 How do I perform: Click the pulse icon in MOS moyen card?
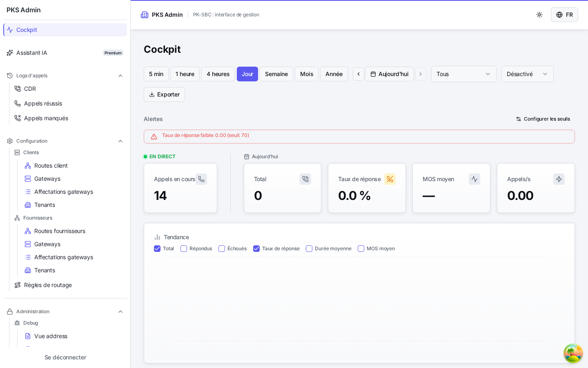coord(474,179)
